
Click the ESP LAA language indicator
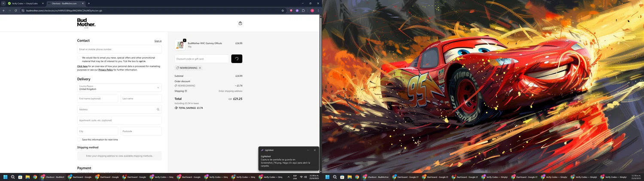pyautogui.click(x=295, y=177)
